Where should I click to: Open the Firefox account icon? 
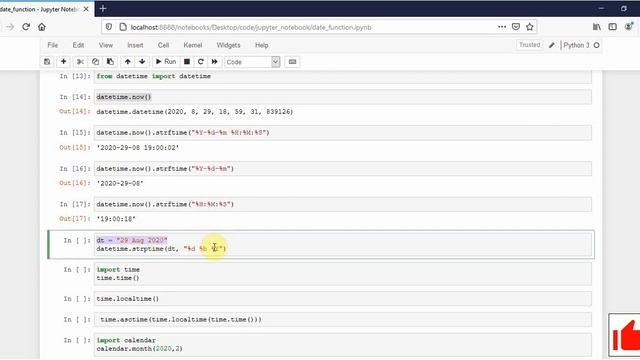[629, 27]
